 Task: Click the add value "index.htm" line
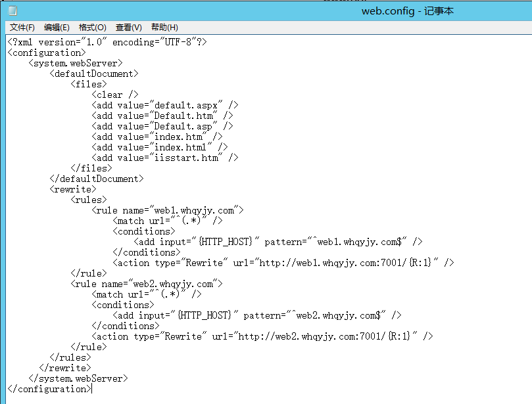click(157, 137)
